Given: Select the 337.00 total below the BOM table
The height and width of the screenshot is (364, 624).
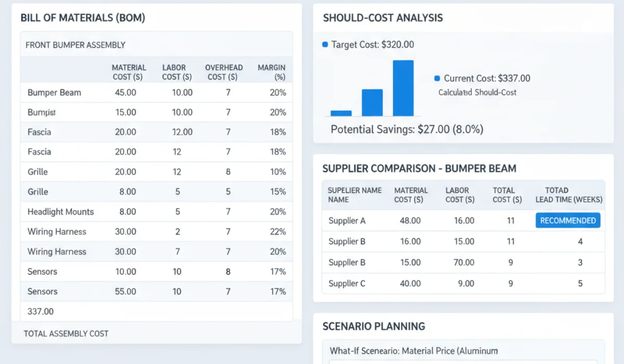Looking at the screenshot, I should 41,311.
